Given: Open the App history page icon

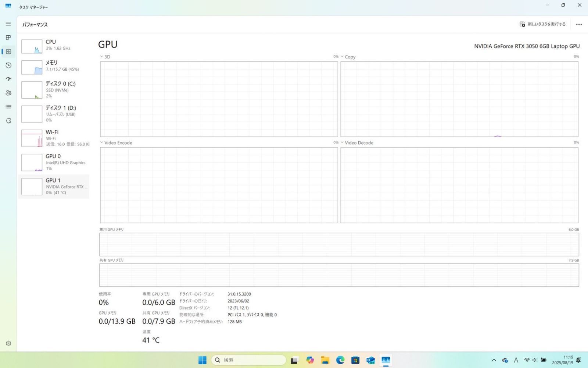Looking at the screenshot, I should (8, 65).
